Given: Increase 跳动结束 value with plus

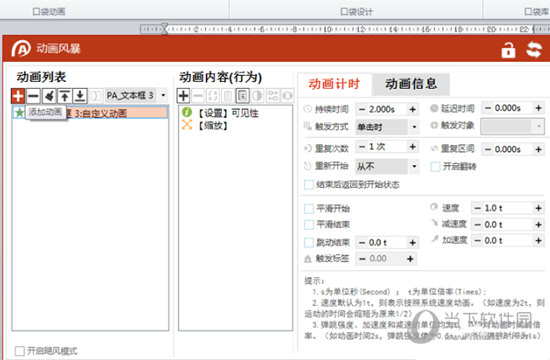Looking at the screenshot, I should (x=412, y=242).
